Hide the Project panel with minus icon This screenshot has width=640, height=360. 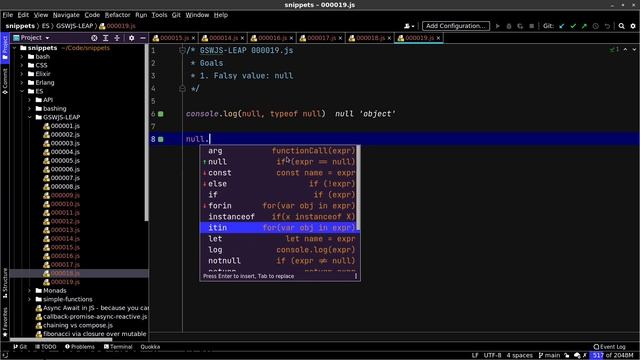pos(143,38)
